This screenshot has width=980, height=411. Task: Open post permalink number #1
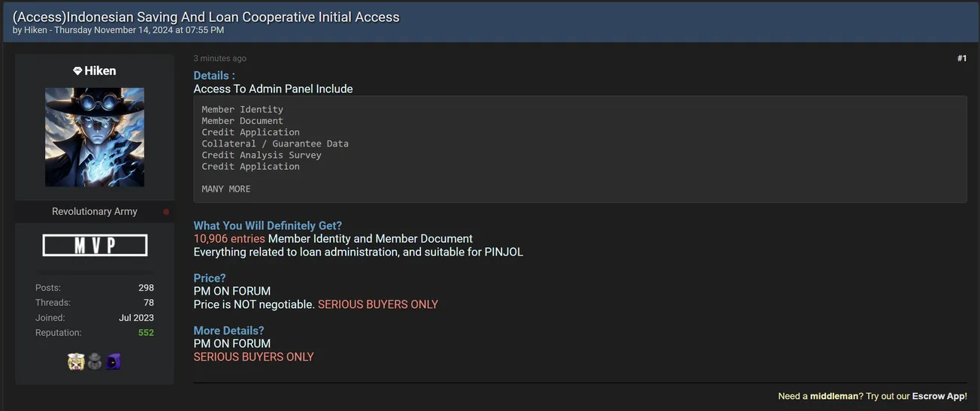(961, 59)
